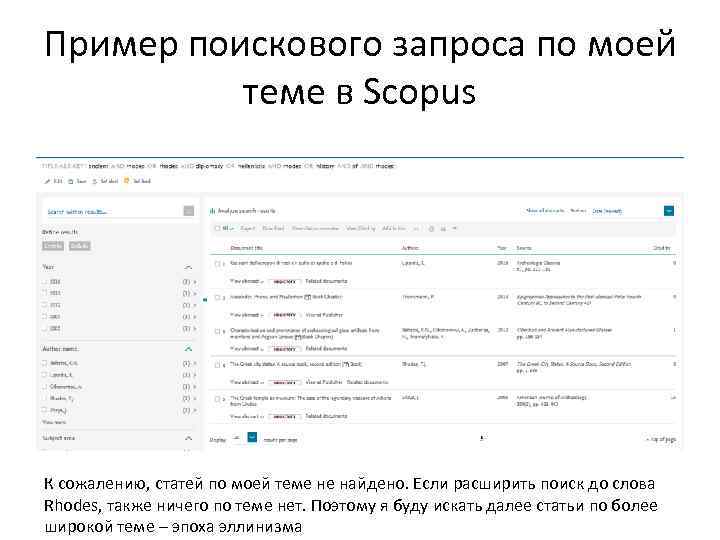720x540 pixels.
Task: Click Export in results toolbar
Action: [x=248, y=228]
